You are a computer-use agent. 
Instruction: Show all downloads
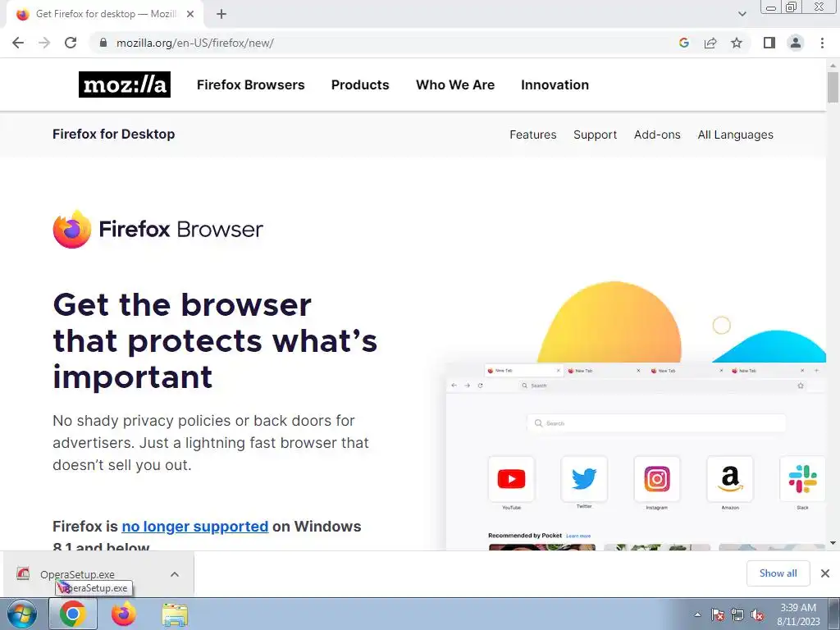[x=778, y=573]
